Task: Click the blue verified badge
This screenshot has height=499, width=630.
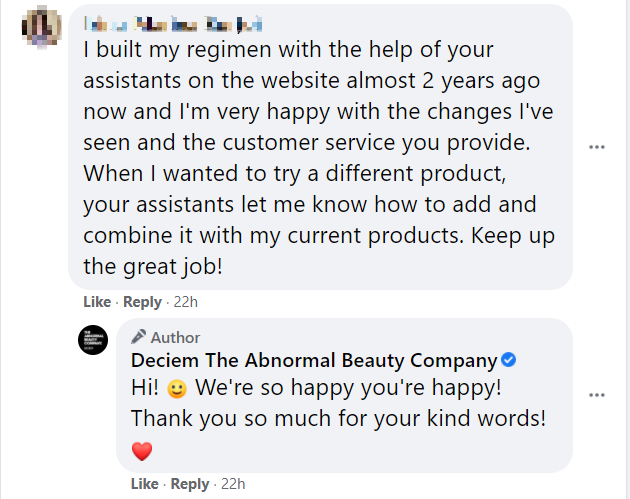Action: pos(508,361)
